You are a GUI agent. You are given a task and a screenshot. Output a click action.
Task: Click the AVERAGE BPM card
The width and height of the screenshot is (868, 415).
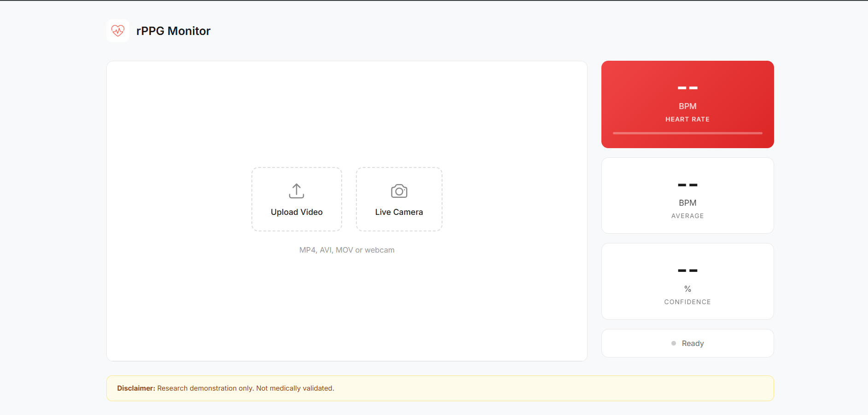click(x=687, y=196)
